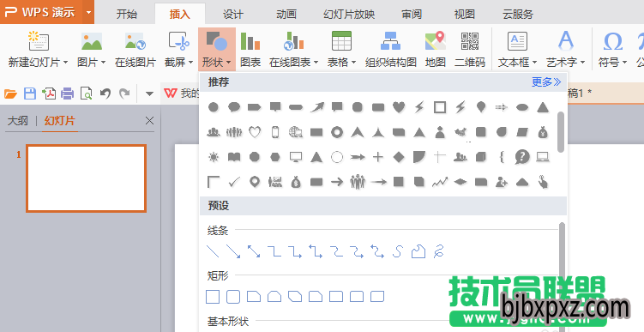
Task: Click the Map (地图) icon
Action: pyautogui.click(x=436, y=41)
